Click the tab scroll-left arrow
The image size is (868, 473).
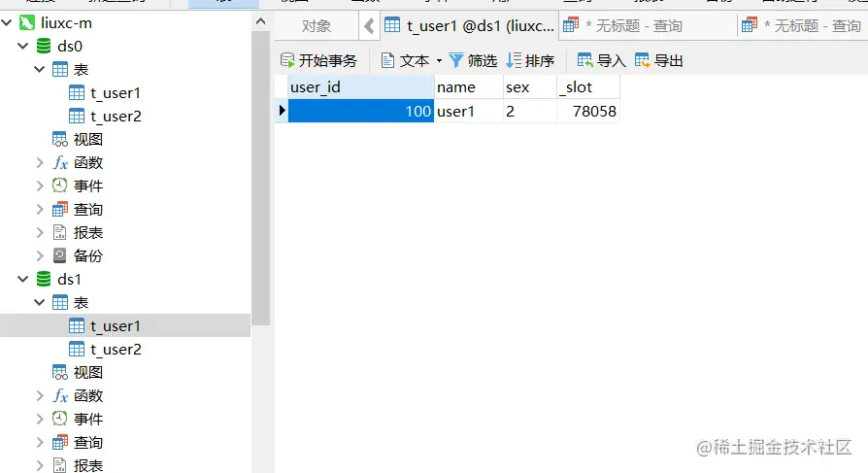click(x=369, y=26)
